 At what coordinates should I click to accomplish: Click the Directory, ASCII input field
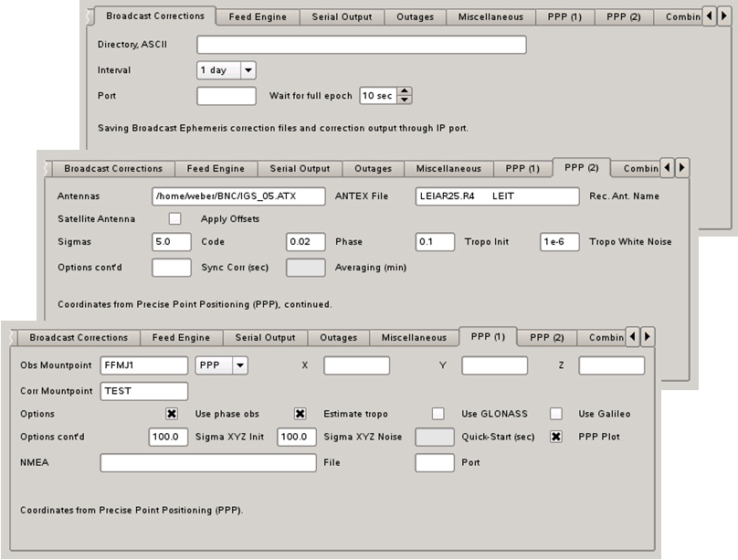(361, 45)
